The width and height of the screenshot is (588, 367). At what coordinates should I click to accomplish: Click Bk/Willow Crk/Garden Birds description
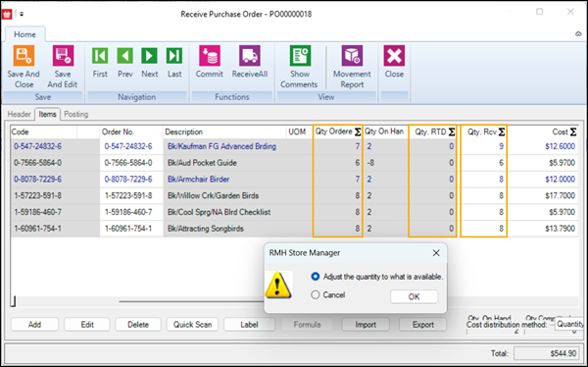[x=213, y=195]
